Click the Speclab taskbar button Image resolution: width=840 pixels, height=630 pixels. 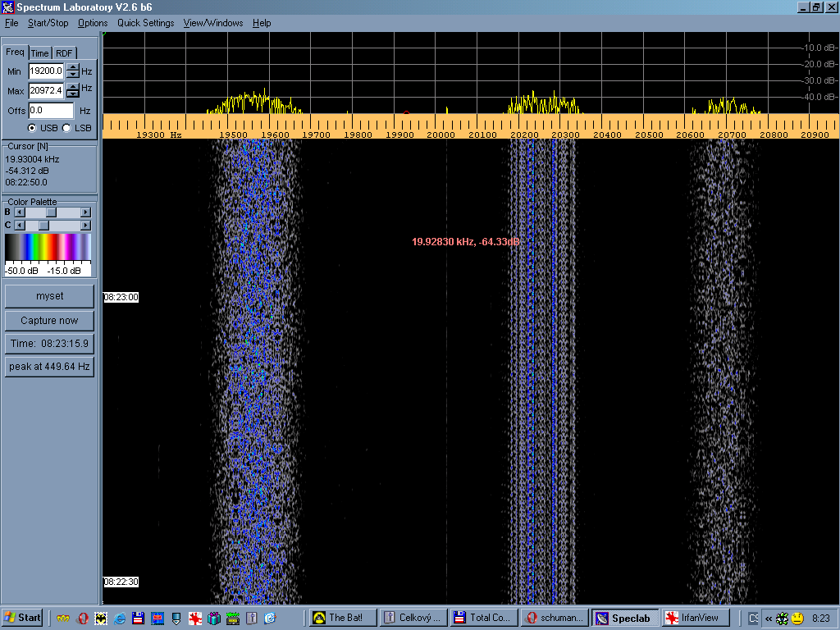point(624,618)
